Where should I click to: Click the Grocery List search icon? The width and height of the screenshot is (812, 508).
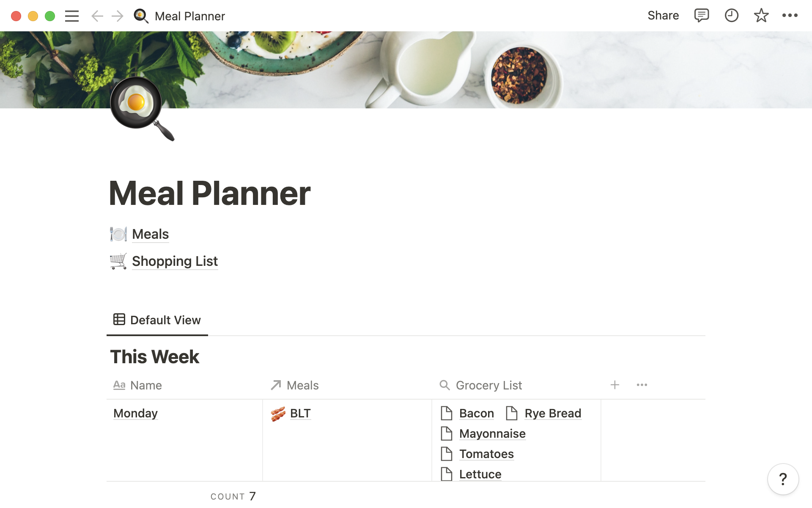pyautogui.click(x=444, y=384)
